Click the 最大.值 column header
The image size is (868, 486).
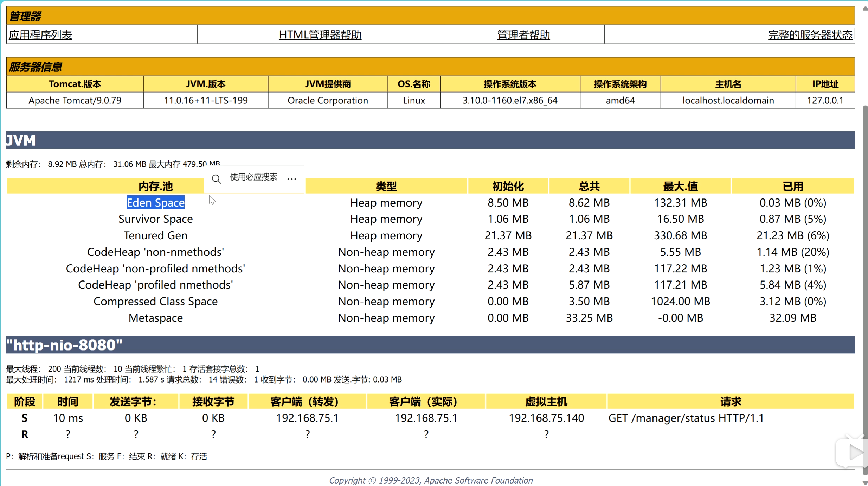(x=680, y=186)
